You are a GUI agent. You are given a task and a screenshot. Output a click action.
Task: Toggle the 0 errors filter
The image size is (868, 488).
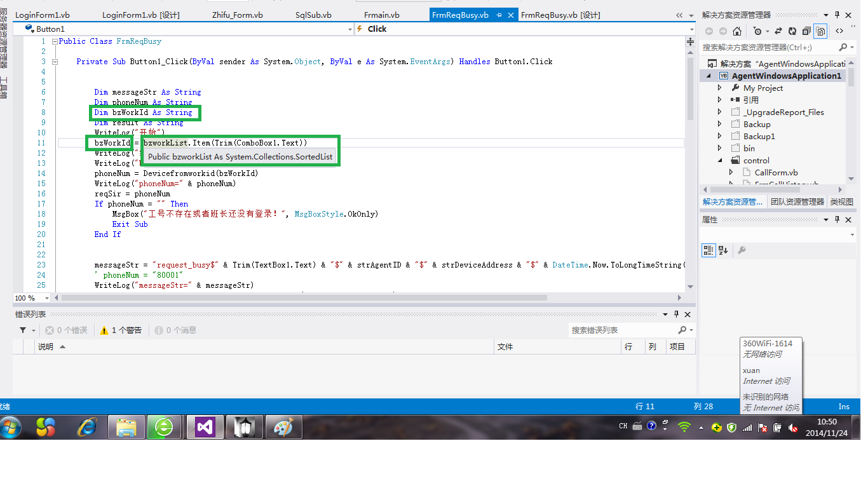66,330
